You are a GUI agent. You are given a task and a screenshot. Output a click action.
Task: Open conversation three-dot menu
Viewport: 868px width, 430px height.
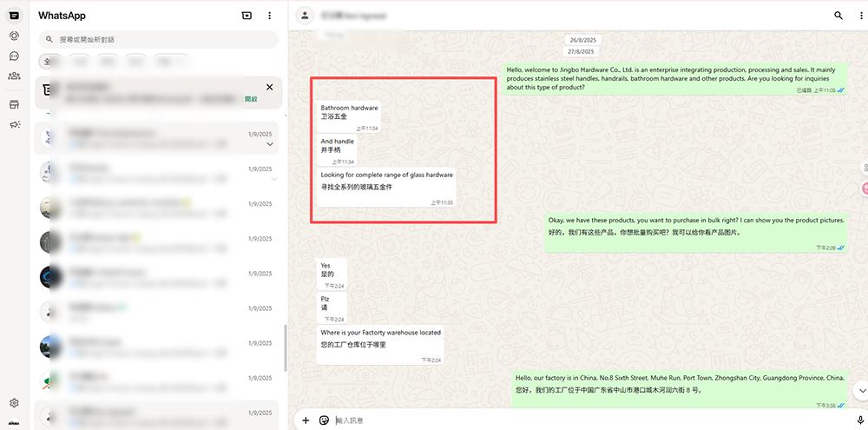click(x=860, y=16)
